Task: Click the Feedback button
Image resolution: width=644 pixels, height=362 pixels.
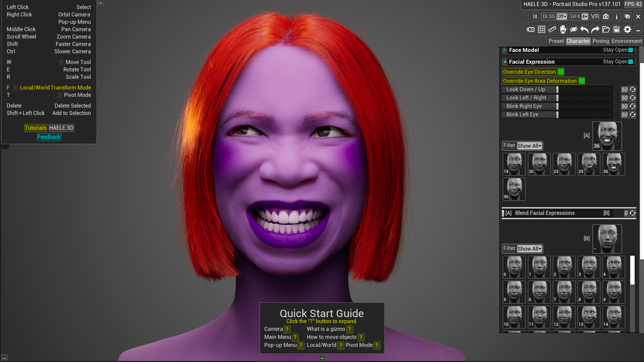Action: click(49, 137)
